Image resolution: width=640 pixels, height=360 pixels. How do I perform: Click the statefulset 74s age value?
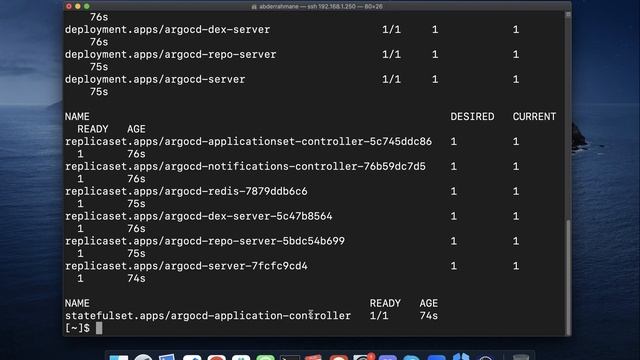click(x=429, y=316)
